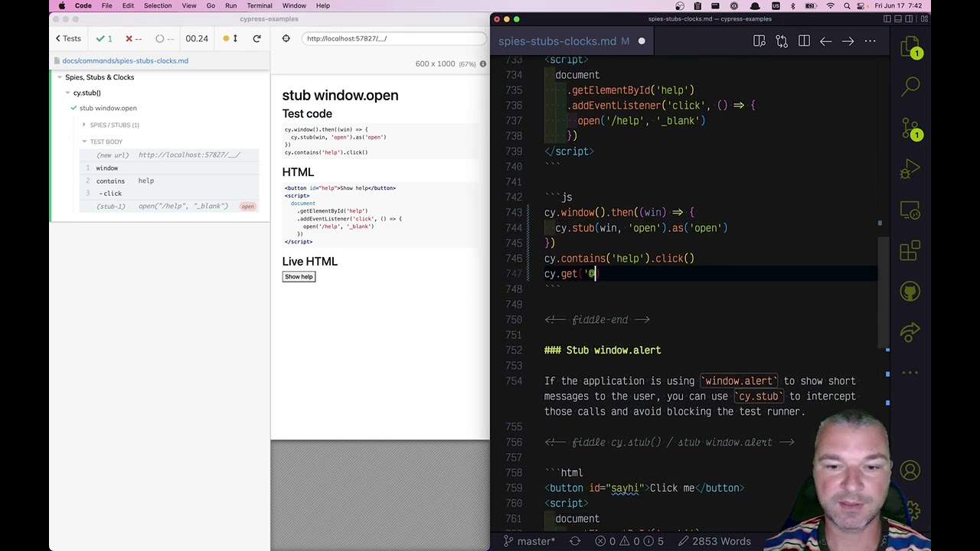980x551 pixels.
Task: Click the Stub window.alert heading line
Action: coord(602,350)
